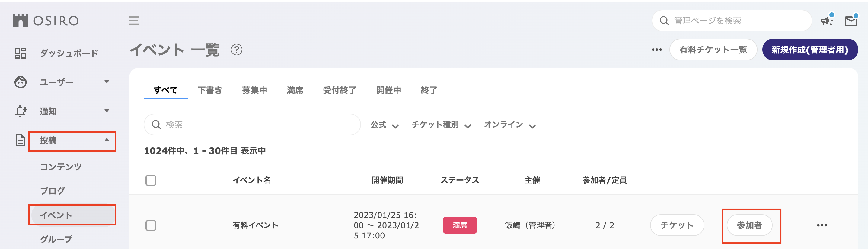Screen dimensions: 868x249
Task: Select the 受付終了 tab
Action: 339,90
